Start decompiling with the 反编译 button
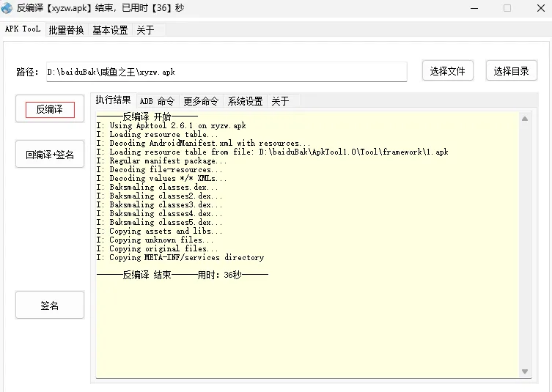Screen dimensions: 552x392 pos(50,109)
